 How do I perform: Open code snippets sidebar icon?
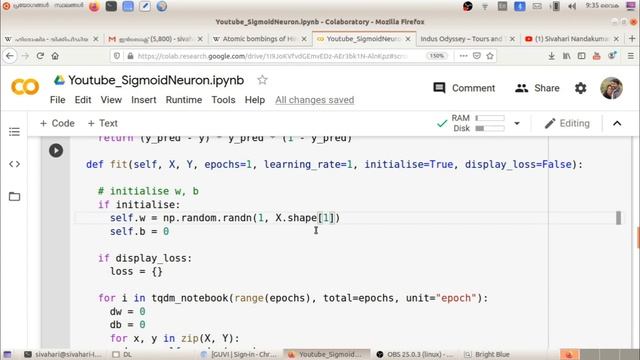click(14, 164)
